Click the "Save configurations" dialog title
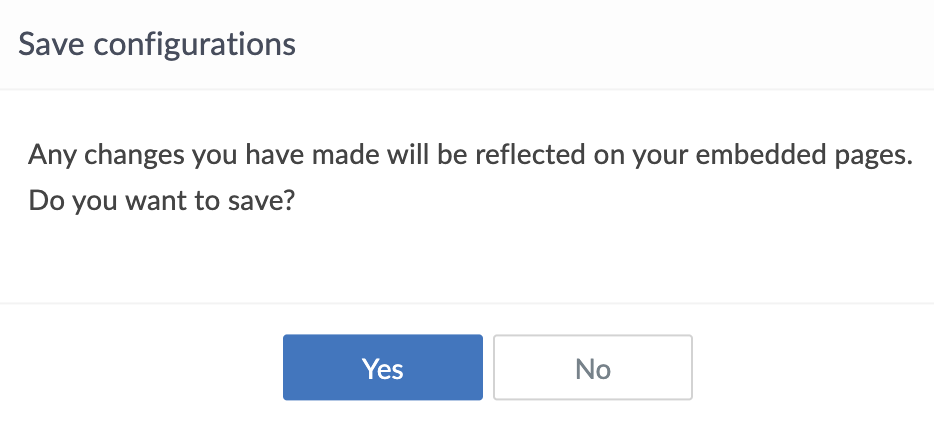The width and height of the screenshot is (934, 422). 158,45
